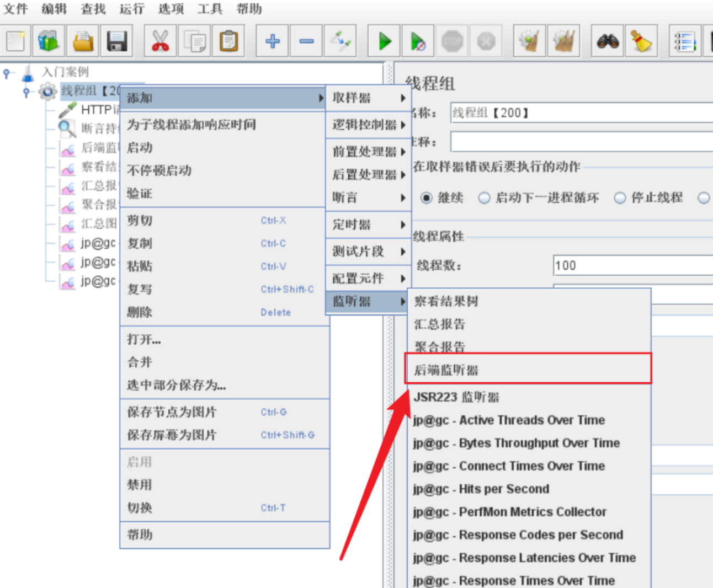This screenshot has width=713, height=588.
Task: Expand the 逻辑控制器 submenu
Action: pos(369,125)
